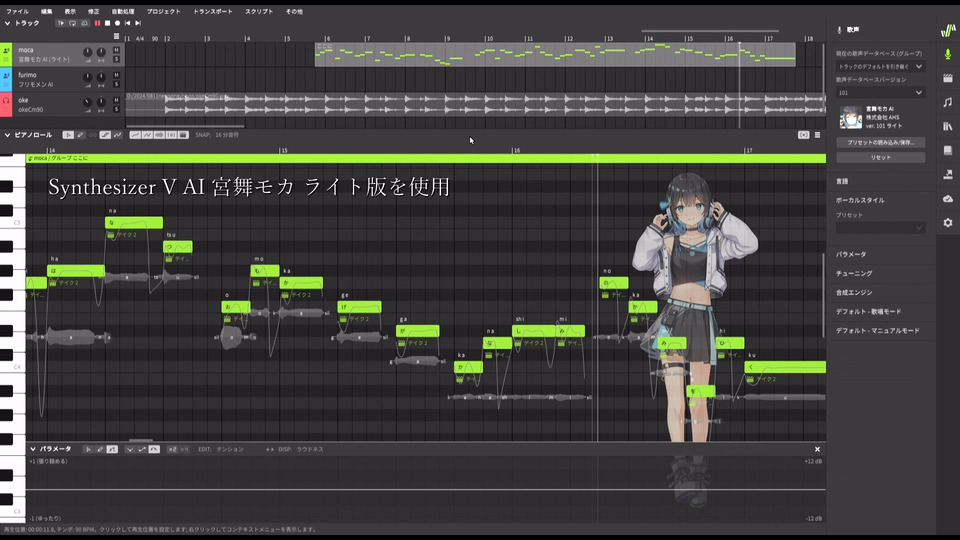Image resolution: width=960 pixels, height=540 pixels.
Task: Solo the moca track
Action: point(116,59)
